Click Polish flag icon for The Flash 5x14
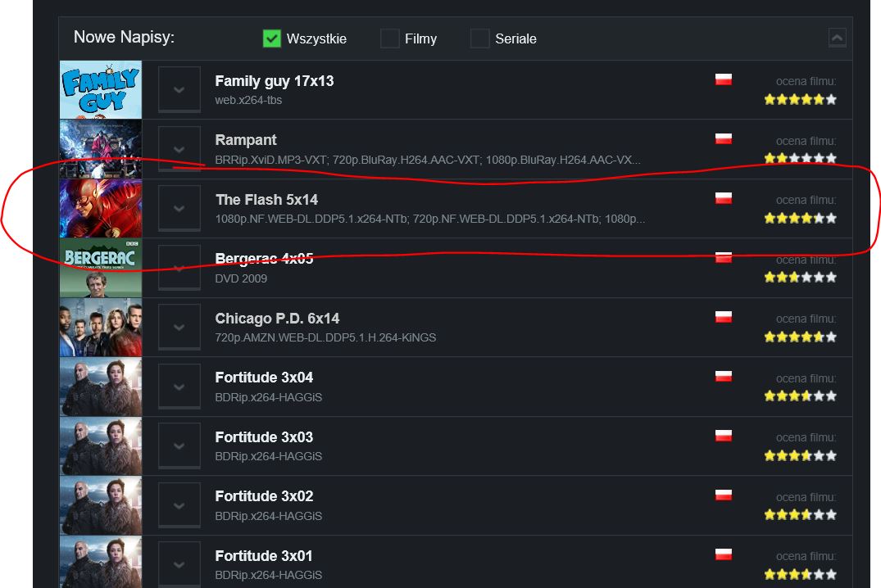The width and height of the screenshot is (881, 588). pyautogui.click(x=724, y=198)
